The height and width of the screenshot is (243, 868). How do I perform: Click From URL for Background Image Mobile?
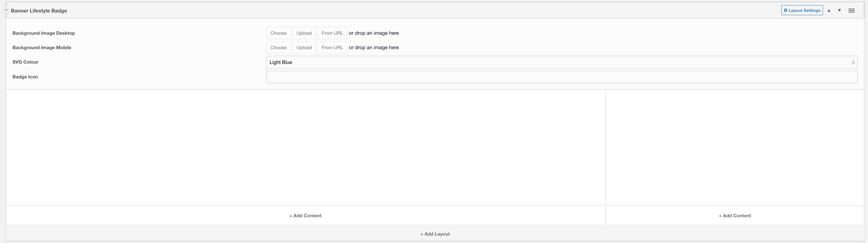click(x=332, y=47)
